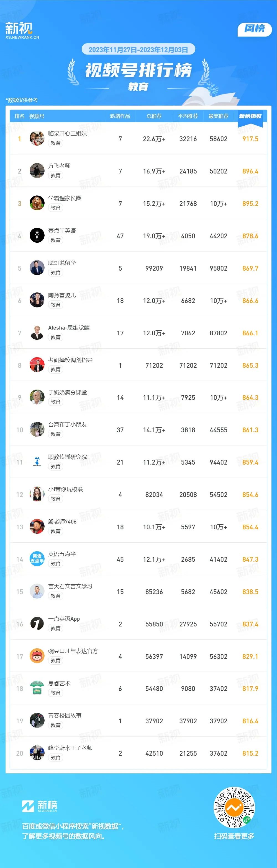
Task: Select 豌豆口才与表达官方 mascot icon
Action: coord(37,656)
